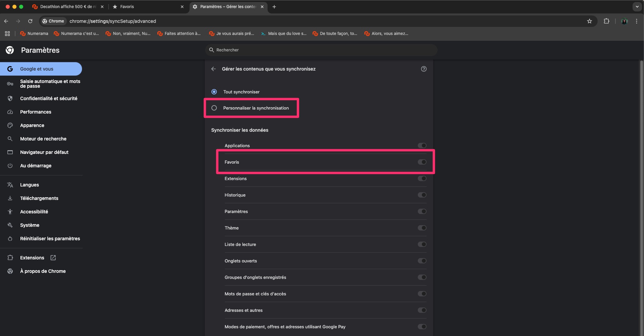644x336 pixels.
Task: Open Numerama c'est u... bookmark
Action: pyautogui.click(x=76, y=34)
